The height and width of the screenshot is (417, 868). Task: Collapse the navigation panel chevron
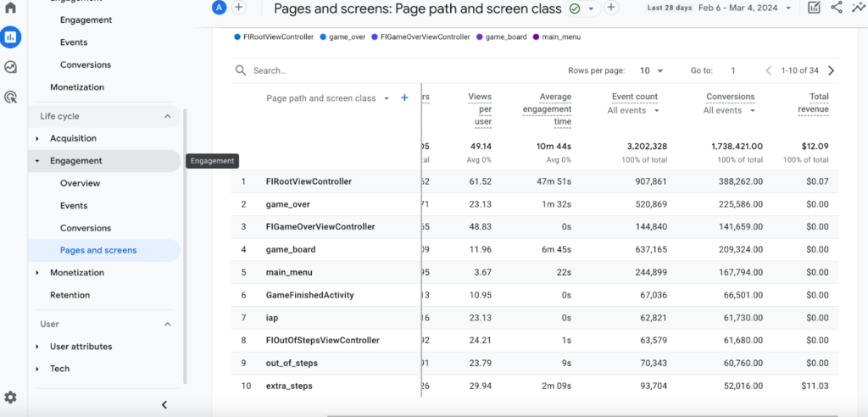tap(164, 405)
